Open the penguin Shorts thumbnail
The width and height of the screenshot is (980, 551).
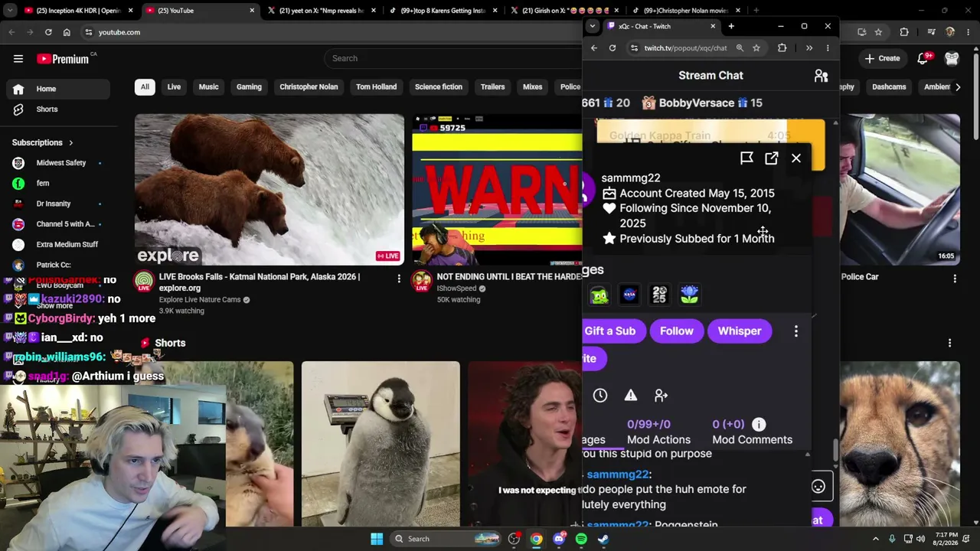381,444
